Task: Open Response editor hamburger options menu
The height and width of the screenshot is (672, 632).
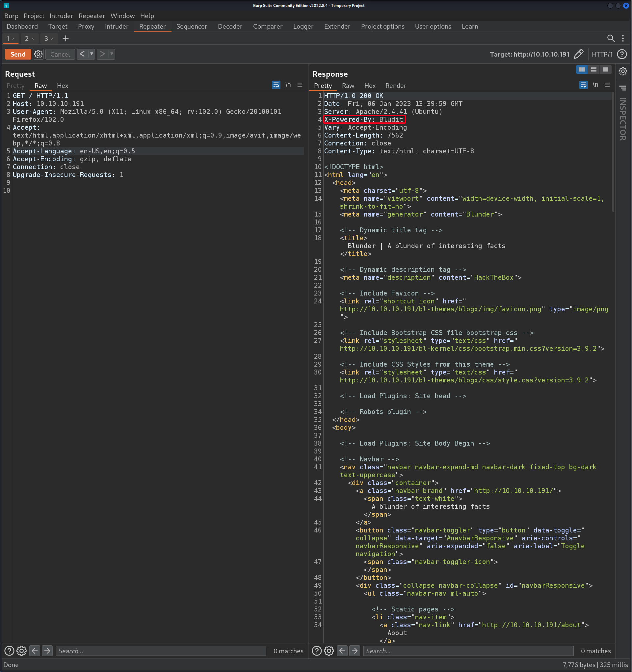Action: pyautogui.click(x=607, y=85)
